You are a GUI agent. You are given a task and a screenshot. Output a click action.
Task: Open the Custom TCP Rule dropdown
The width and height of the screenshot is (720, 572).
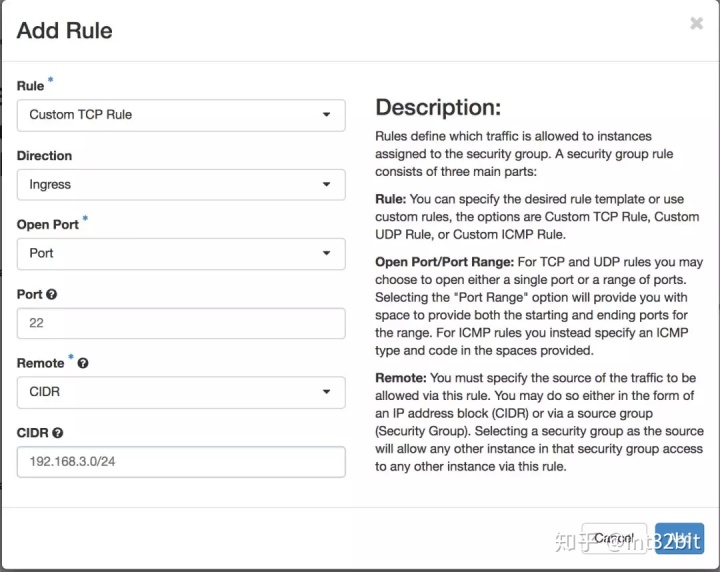point(181,115)
